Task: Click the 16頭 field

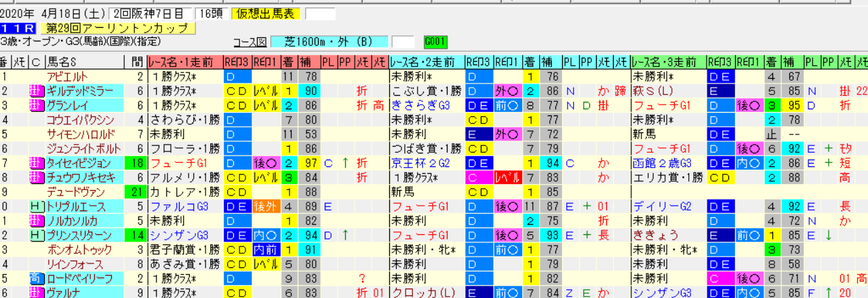Action: 210,14
